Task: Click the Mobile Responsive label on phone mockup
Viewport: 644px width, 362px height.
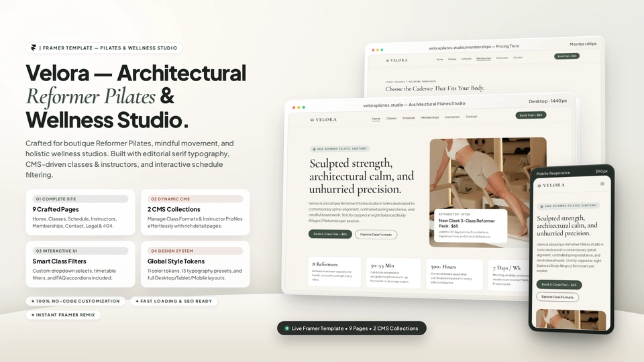Action: (553, 173)
